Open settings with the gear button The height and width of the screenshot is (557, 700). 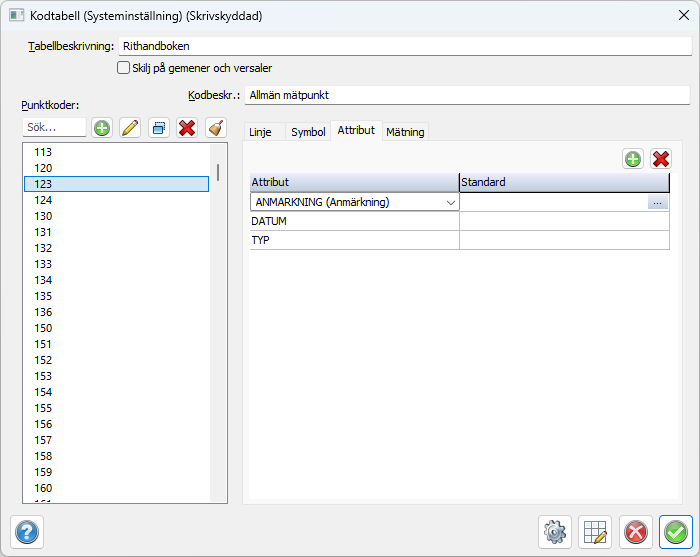click(x=555, y=532)
